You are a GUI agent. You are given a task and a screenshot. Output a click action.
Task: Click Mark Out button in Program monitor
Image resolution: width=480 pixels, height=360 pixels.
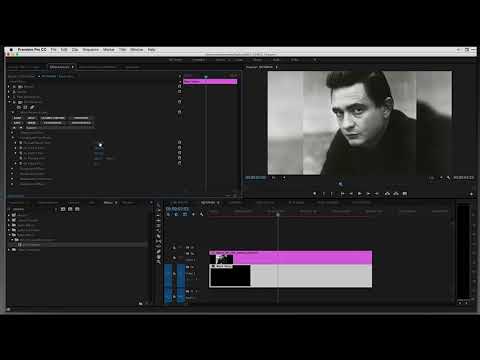(x=332, y=194)
